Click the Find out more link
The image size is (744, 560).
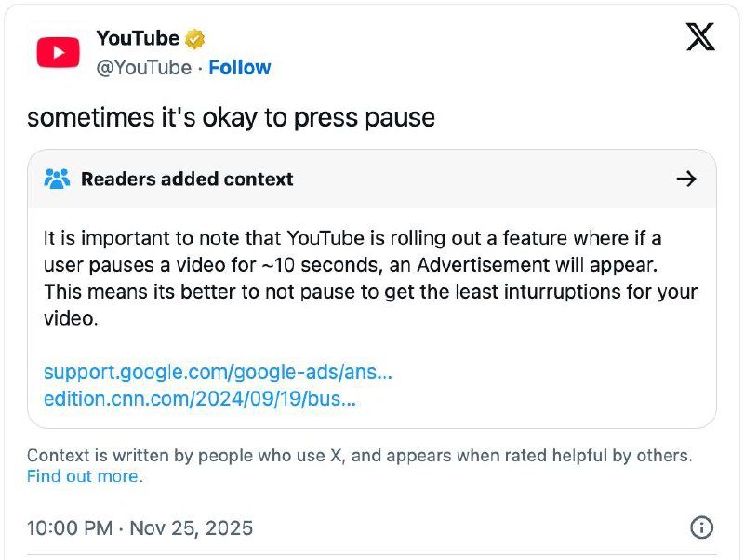(x=84, y=477)
